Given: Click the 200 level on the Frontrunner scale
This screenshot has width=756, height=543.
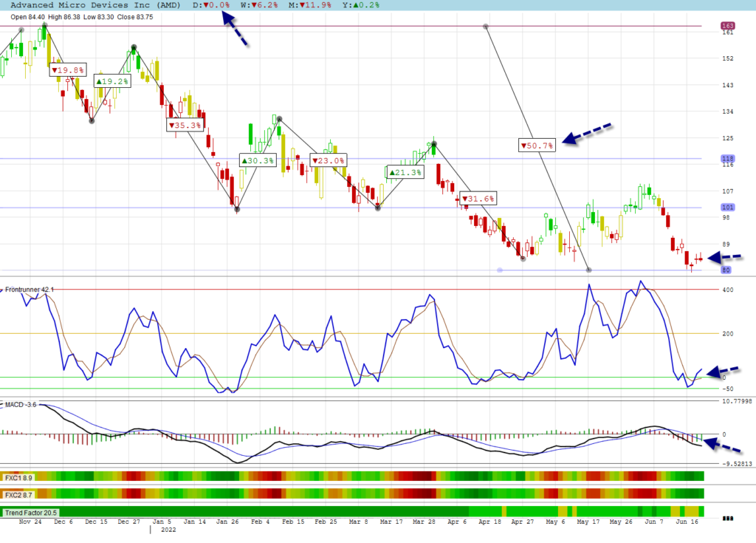Looking at the screenshot, I should coord(728,333).
